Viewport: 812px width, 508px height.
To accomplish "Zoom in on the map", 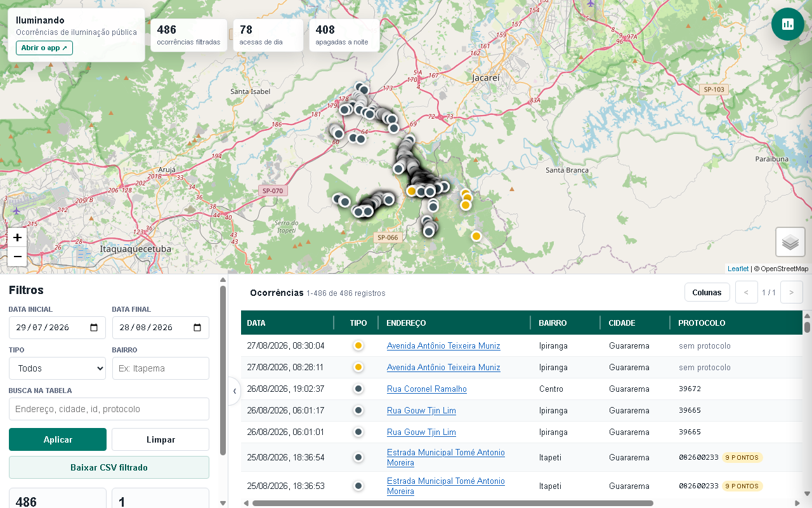I will click(17, 237).
